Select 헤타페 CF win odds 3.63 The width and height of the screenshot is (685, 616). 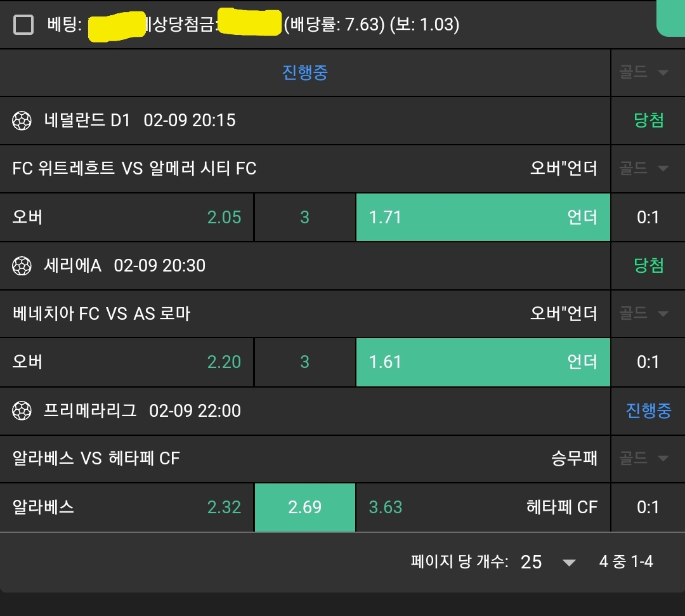(483, 507)
